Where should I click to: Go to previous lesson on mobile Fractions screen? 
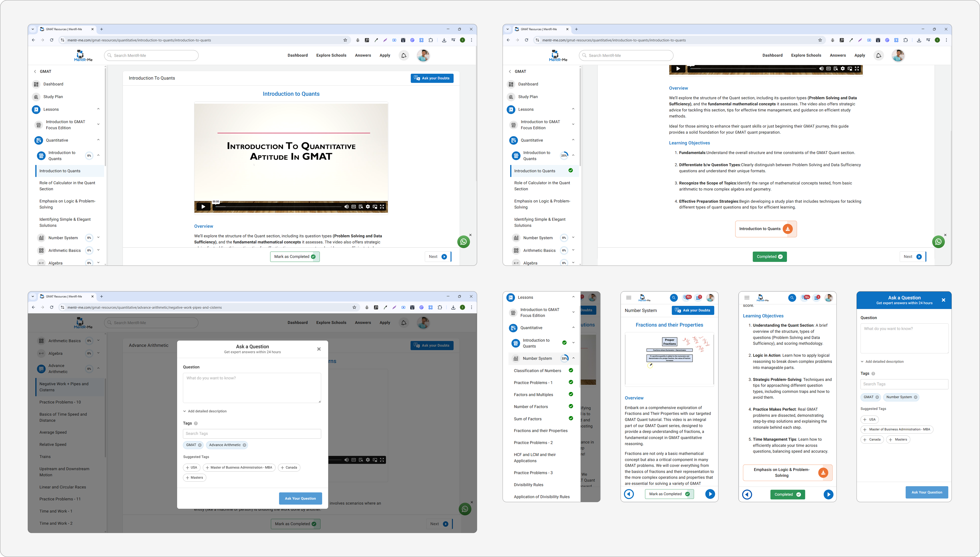[629, 494]
